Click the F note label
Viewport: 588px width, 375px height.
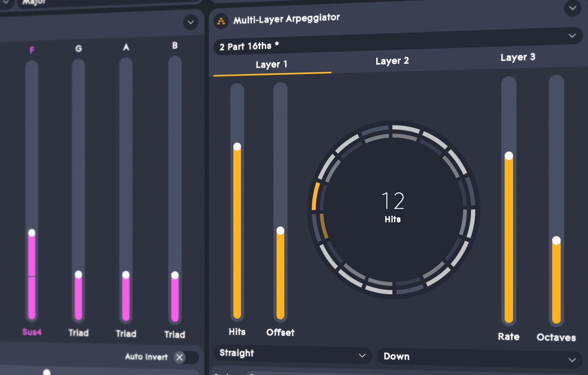pos(32,50)
